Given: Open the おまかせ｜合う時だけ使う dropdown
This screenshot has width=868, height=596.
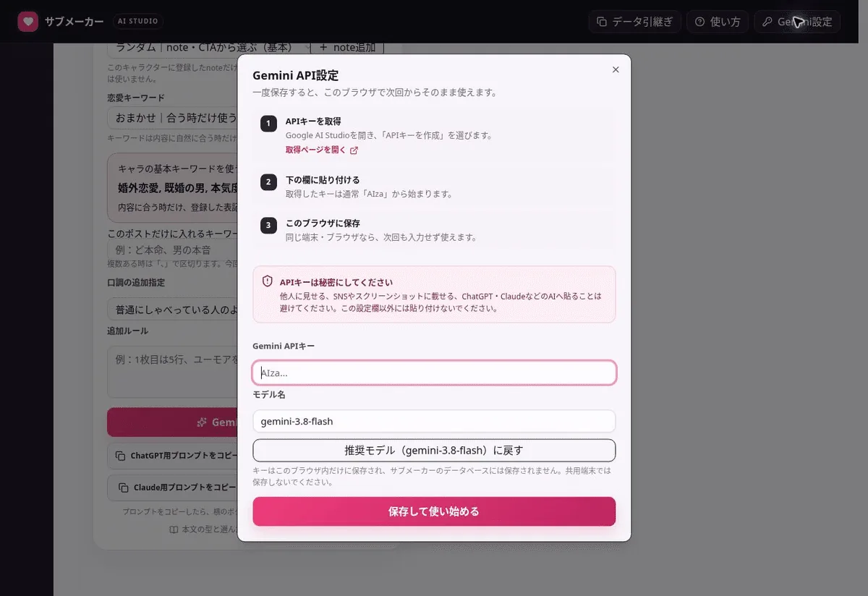Looking at the screenshot, I should click(173, 118).
